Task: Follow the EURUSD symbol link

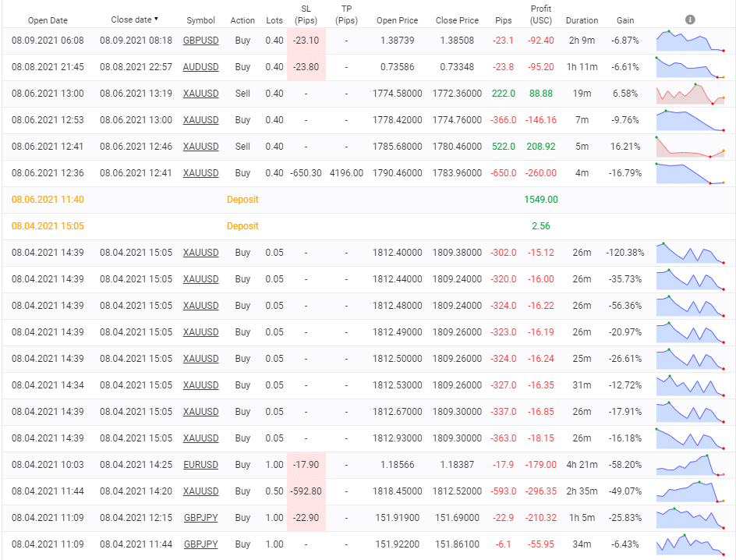Action: click(200, 465)
